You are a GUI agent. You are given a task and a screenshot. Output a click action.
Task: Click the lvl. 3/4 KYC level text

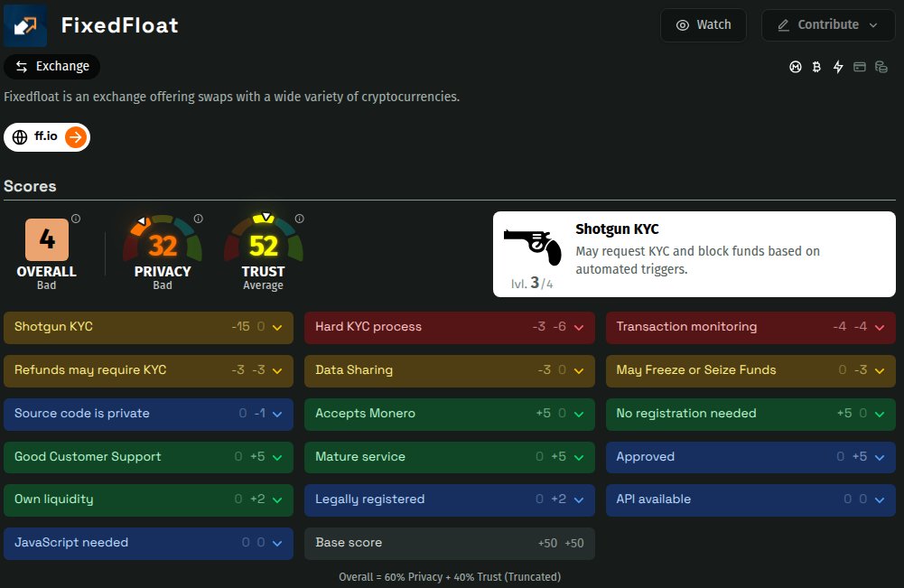click(532, 284)
